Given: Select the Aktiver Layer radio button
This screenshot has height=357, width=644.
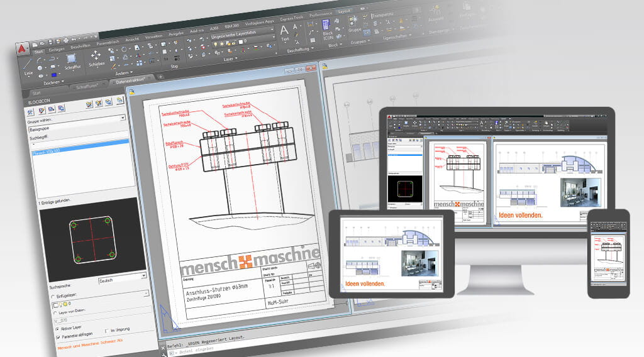Looking at the screenshot, I should tap(57, 329).
